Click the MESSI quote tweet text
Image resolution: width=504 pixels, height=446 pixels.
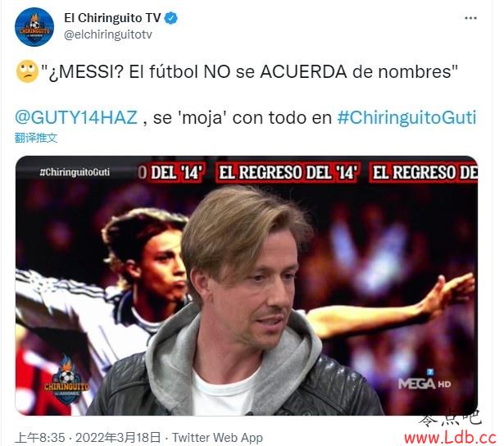click(249, 71)
